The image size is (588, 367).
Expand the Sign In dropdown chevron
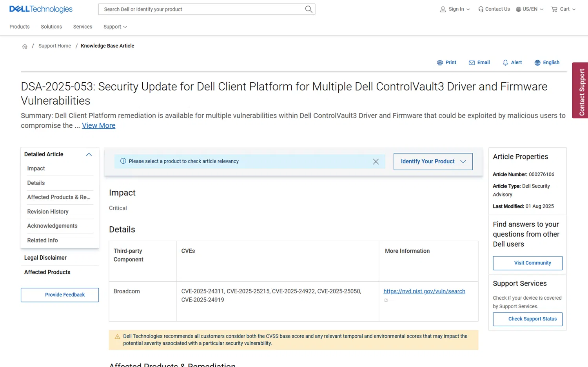tap(468, 9)
